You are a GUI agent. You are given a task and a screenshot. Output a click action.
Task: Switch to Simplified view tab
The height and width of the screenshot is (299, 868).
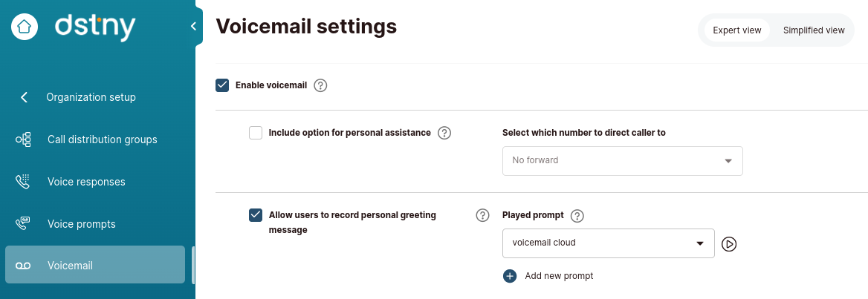tap(814, 30)
